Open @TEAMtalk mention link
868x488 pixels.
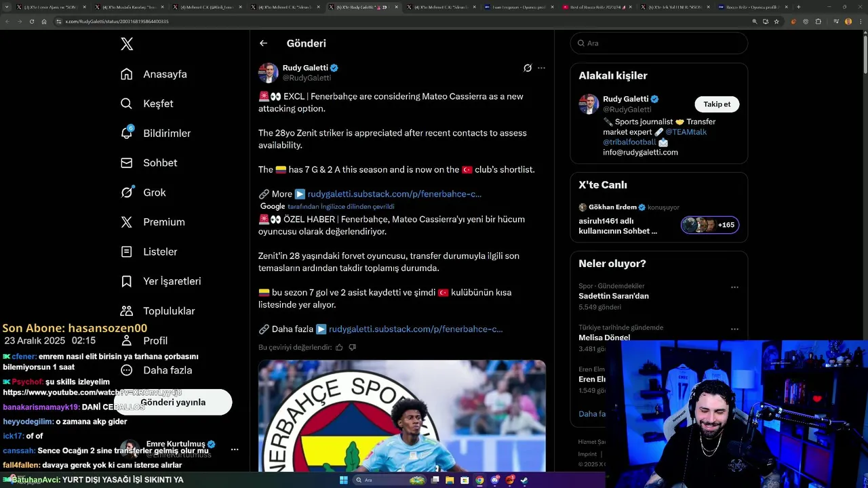tap(686, 132)
